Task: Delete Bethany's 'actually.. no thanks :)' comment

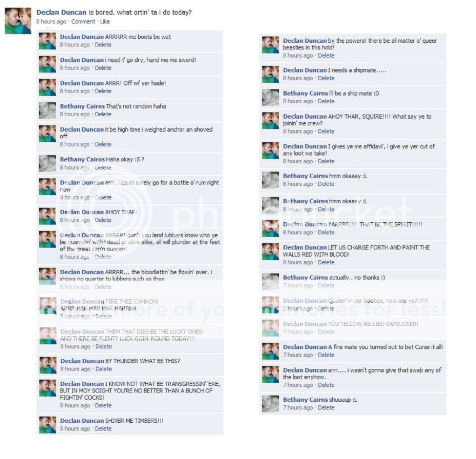Action: [x=326, y=286]
